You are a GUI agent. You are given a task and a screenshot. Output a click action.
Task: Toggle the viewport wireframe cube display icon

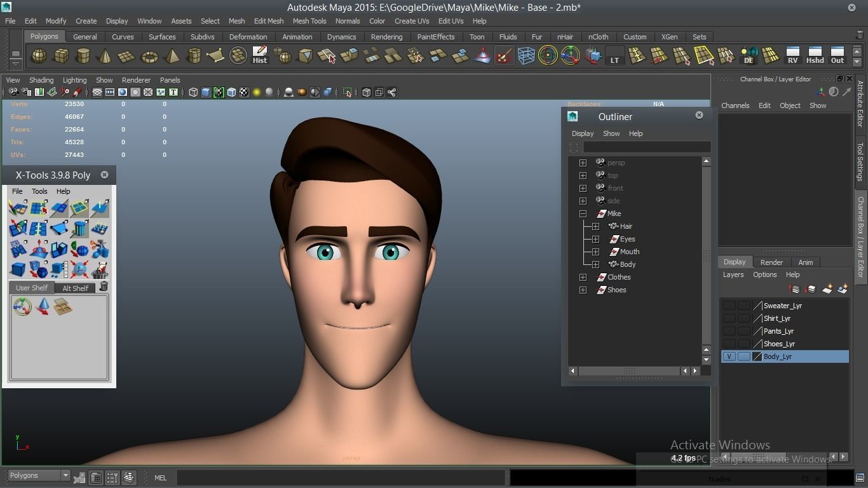click(x=193, y=92)
